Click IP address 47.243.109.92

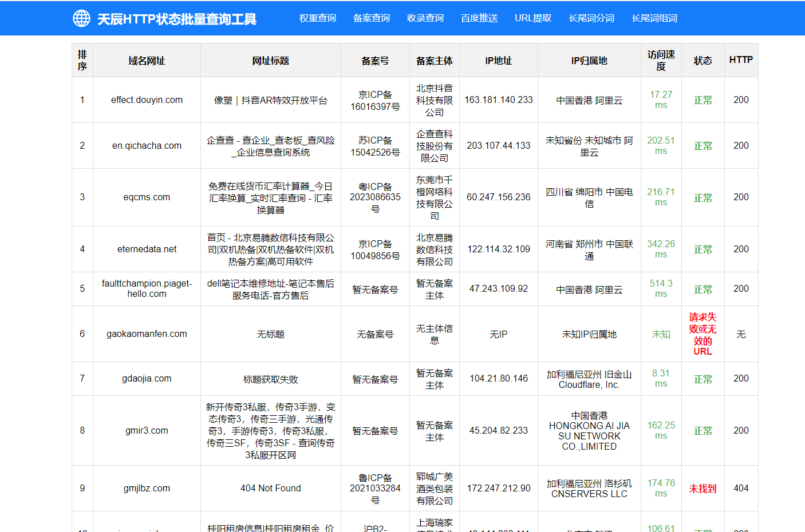click(499, 289)
